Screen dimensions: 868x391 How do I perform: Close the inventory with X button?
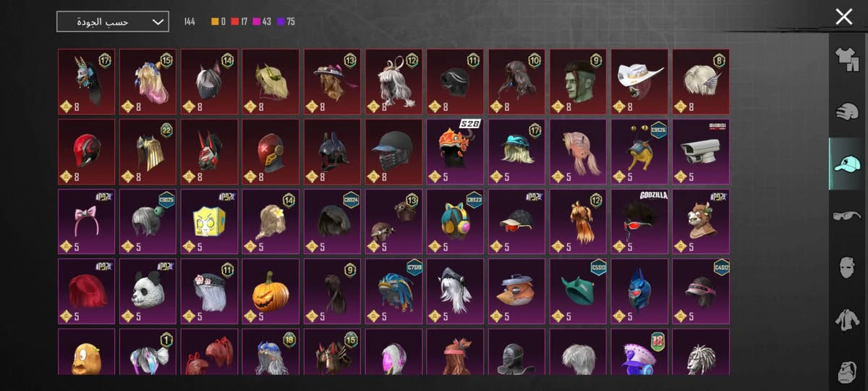point(843,17)
